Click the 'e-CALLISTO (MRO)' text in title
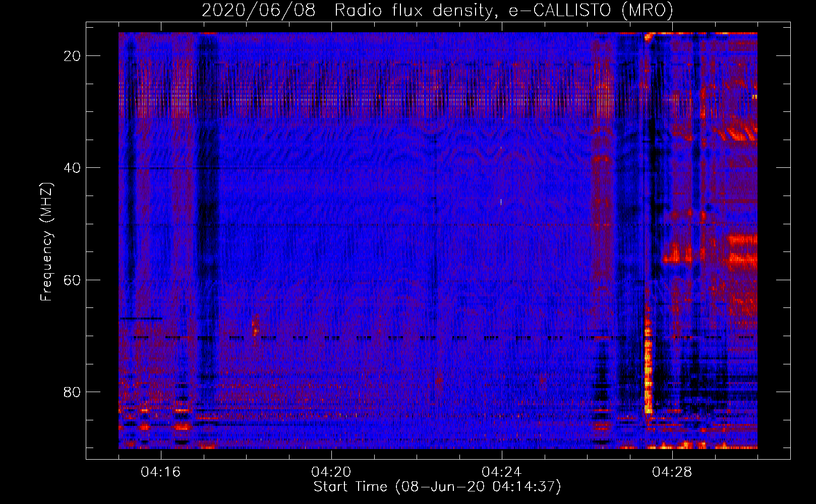 coord(591,11)
